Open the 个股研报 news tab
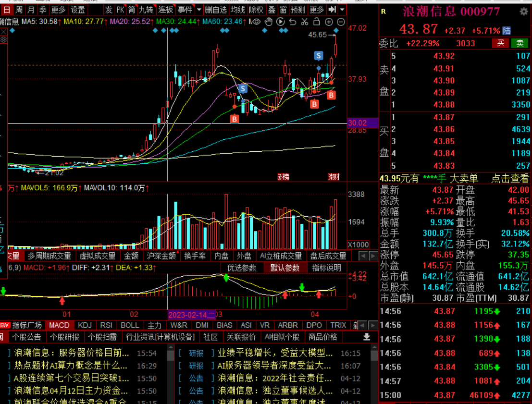Screen dimensions: 532x404 65,337
